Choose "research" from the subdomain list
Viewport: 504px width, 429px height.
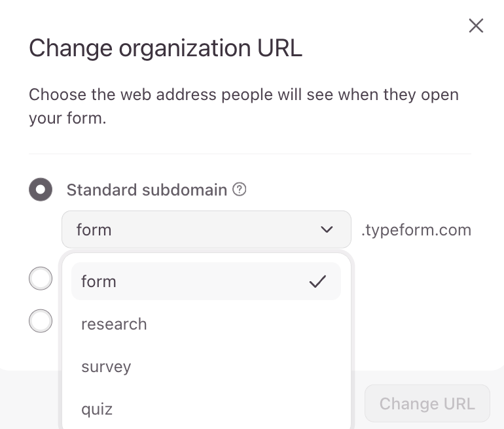tap(114, 324)
